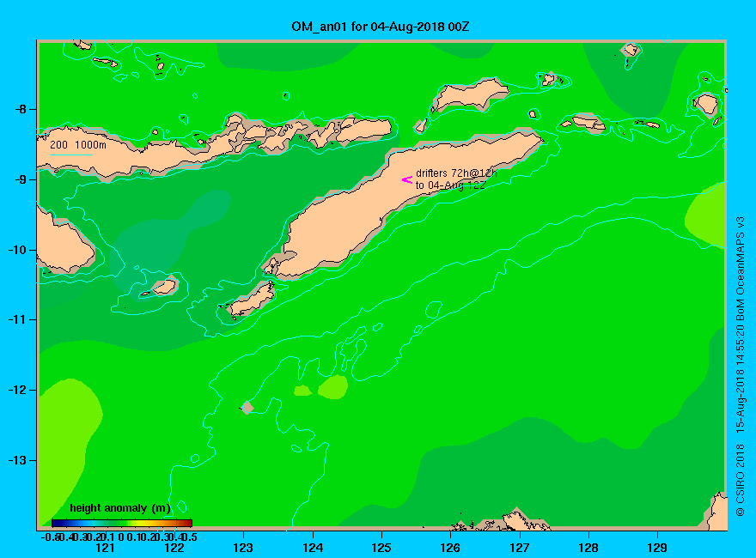This screenshot has height=558, width=756.
Task: Click longitude label 129
Action: pos(657,548)
